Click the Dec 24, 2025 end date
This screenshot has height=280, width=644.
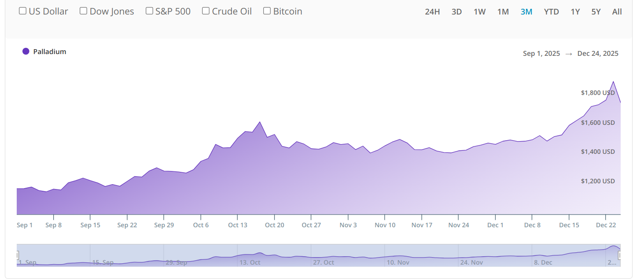(598, 54)
